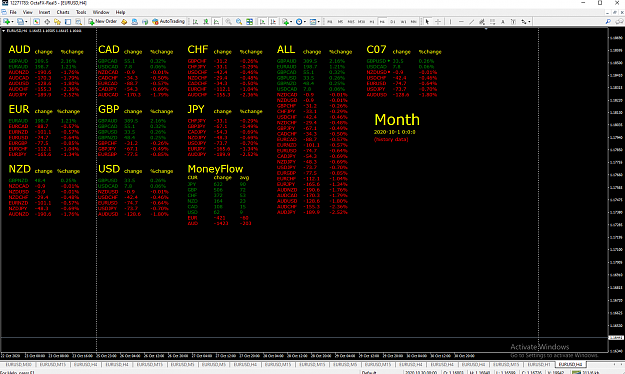The width and height of the screenshot is (625, 374).
Task: Open the Templates icon
Action: [313, 22]
